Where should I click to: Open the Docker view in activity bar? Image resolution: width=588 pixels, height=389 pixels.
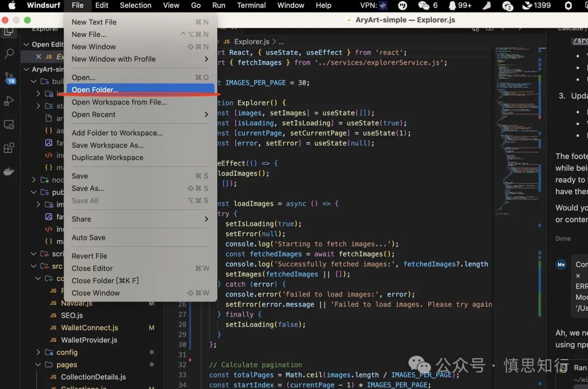pos(9,171)
